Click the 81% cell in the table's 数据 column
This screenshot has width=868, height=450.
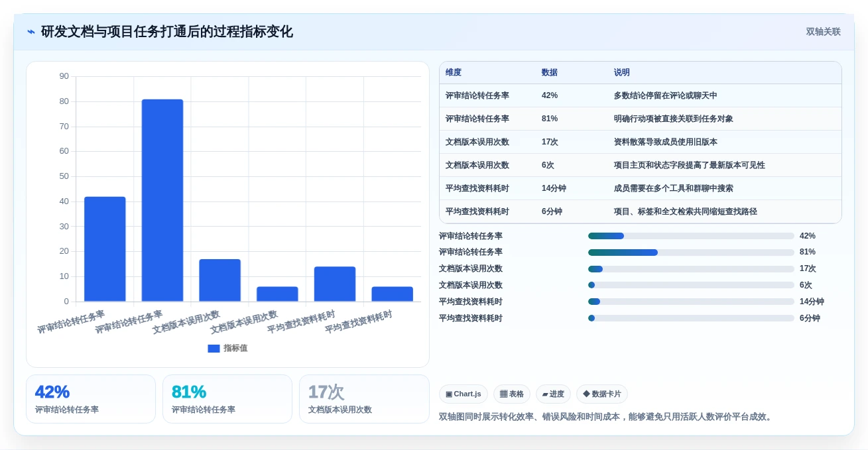tap(550, 119)
